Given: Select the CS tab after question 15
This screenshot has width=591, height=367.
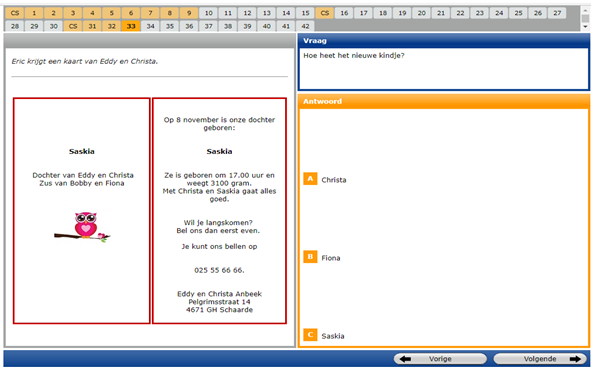Looking at the screenshot, I should (x=325, y=13).
